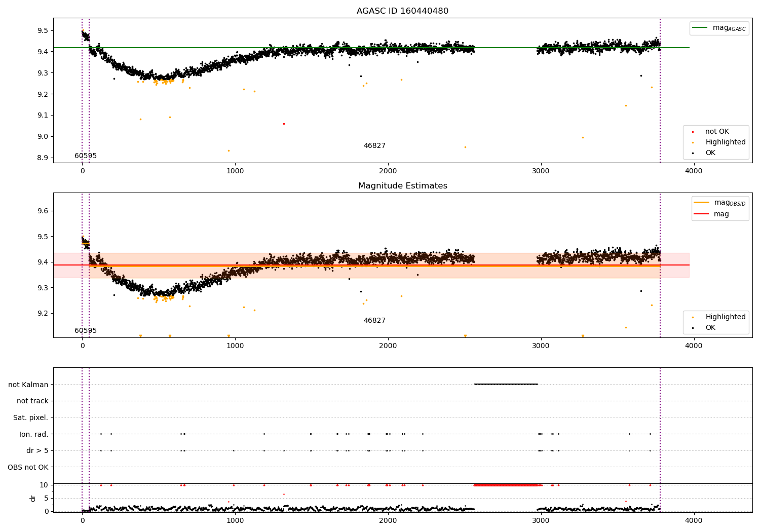This screenshot has height=532, width=760.
Task: Click the '8.9' y-tick in the top plot
Action: 43,158
